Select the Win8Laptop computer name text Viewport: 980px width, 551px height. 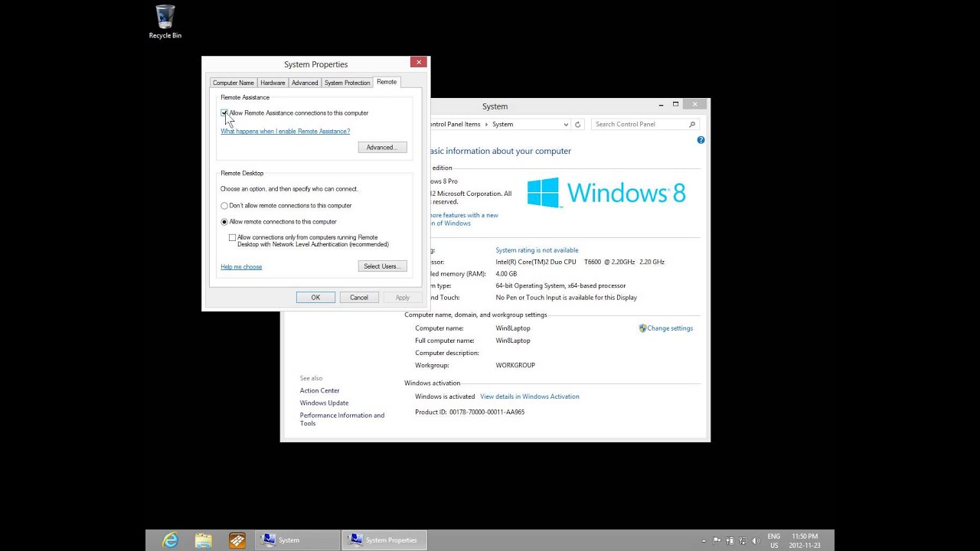pyautogui.click(x=513, y=328)
